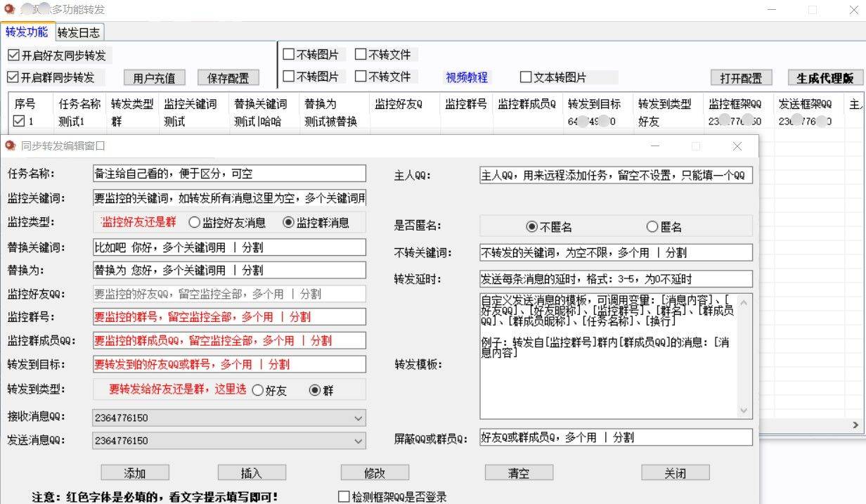Screen dimensions: 866x504
Task: Click the app icon in edit window title bar
Action: (x=10, y=146)
